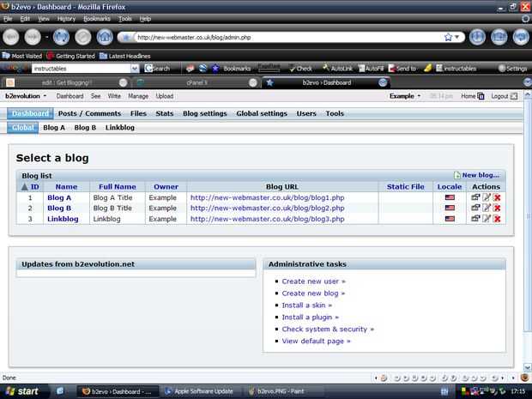Screen dimensions: 532x399
Task: Open the toolbar Bookmarks button
Action: (232, 69)
